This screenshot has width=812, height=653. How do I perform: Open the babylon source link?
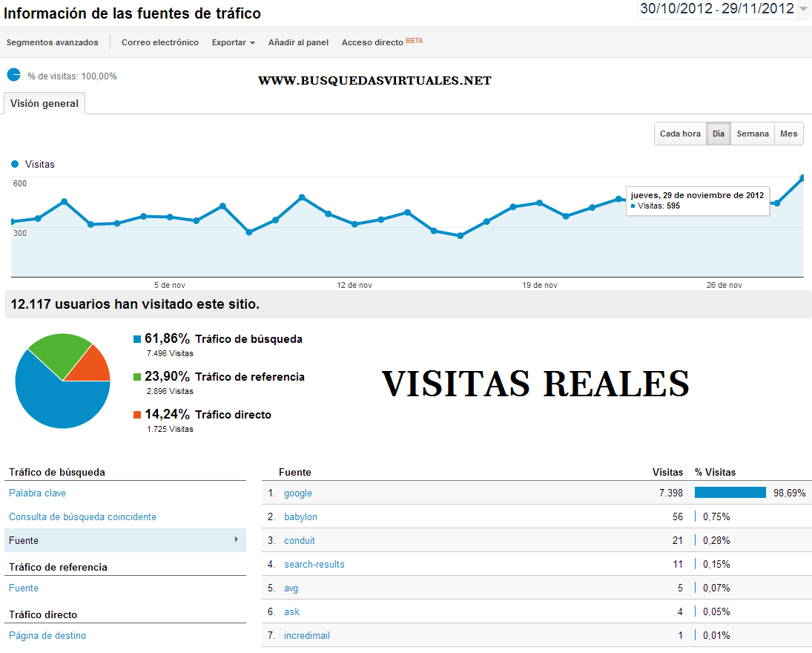coord(300,516)
